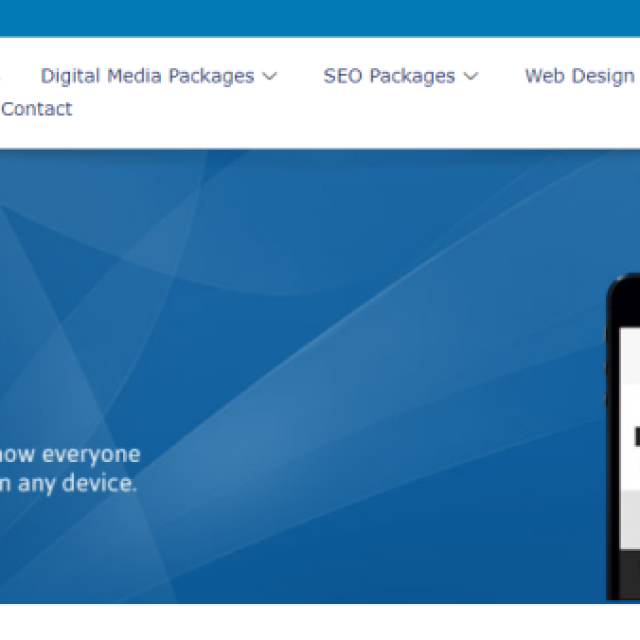Expand the Digital Media Packages chevron arrow
This screenshot has width=640, height=640.
269,77
